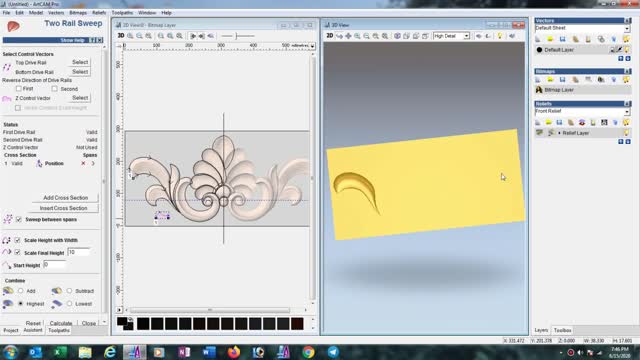Click red preview icon in Reliefs panel
Screen dimensions: 640x360
(582, 122)
